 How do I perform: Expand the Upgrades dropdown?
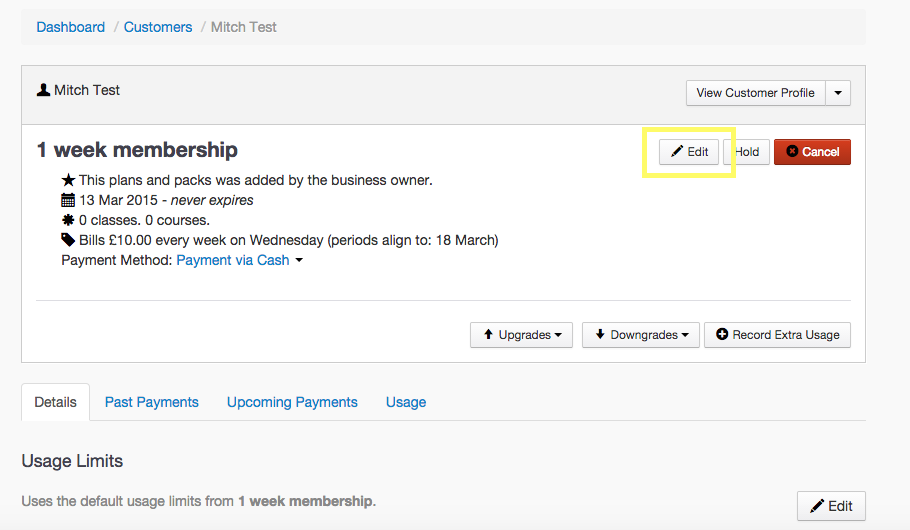click(521, 335)
